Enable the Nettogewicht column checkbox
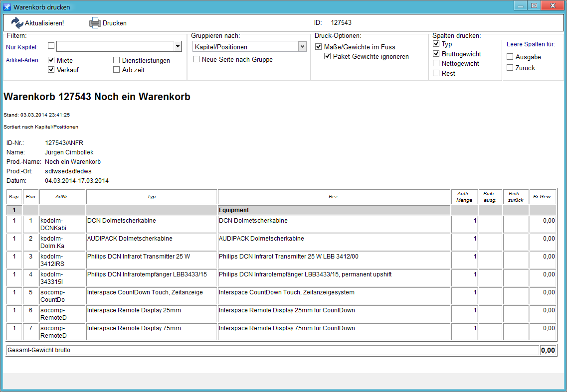Viewport: 567px width, 392px height. pos(436,63)
